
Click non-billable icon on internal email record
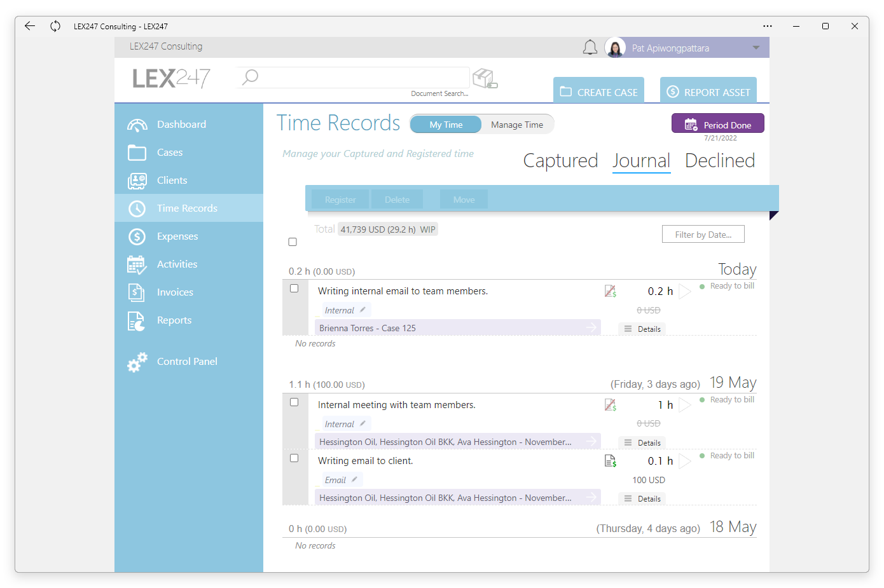(610, 291)
